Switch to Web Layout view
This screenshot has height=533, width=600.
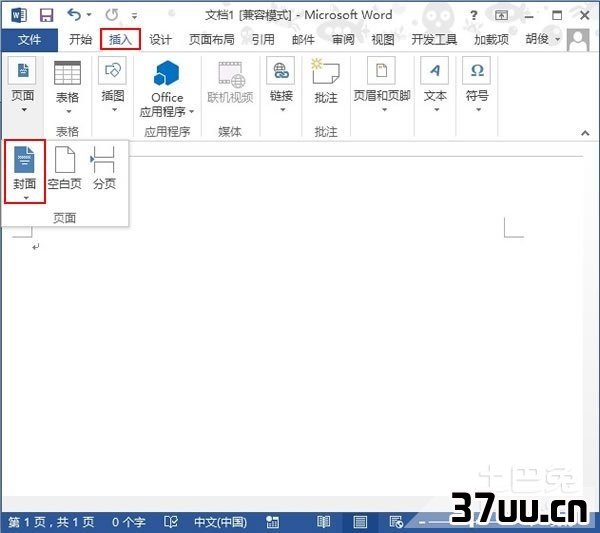pyautogui.click(x=396, y=522)
